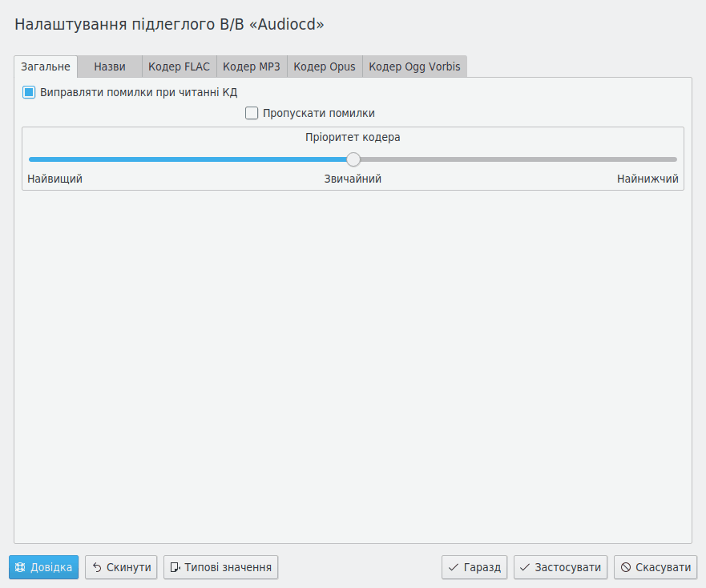
Task: Click the lifebuoy icon on Довідка button
Action: (x=21, y=567)
